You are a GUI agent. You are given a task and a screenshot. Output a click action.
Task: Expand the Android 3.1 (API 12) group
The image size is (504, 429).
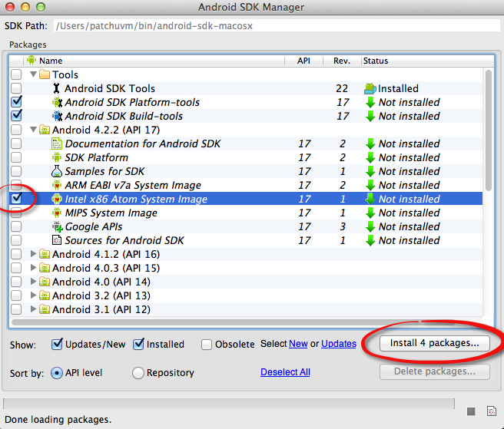(33, 309)
